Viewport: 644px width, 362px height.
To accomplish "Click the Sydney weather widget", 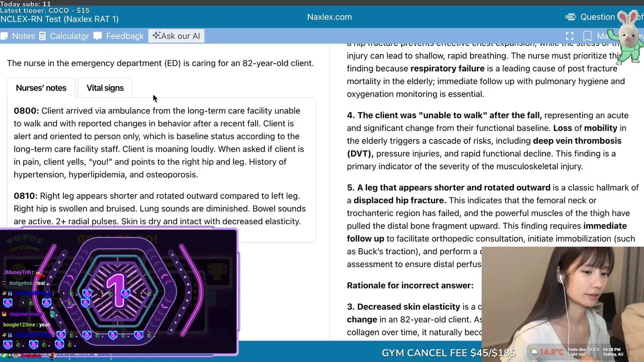I will point(579,352).
